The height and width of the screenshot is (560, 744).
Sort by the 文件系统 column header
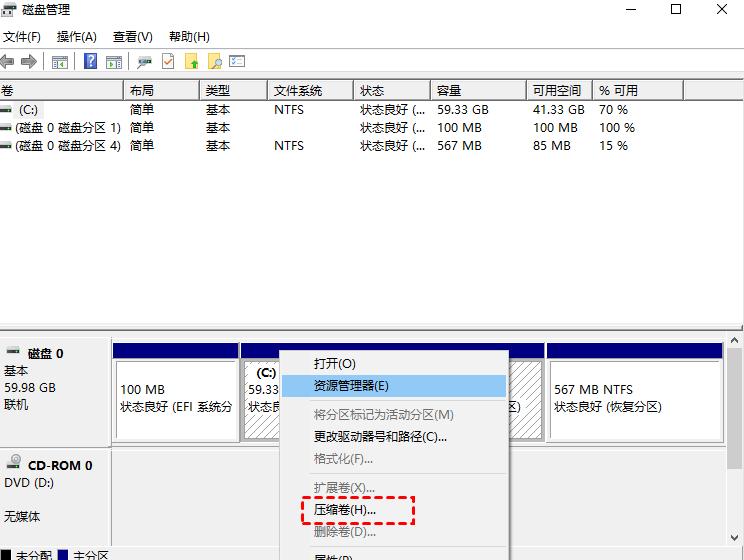pyautogui.click(x=311, y=90)
